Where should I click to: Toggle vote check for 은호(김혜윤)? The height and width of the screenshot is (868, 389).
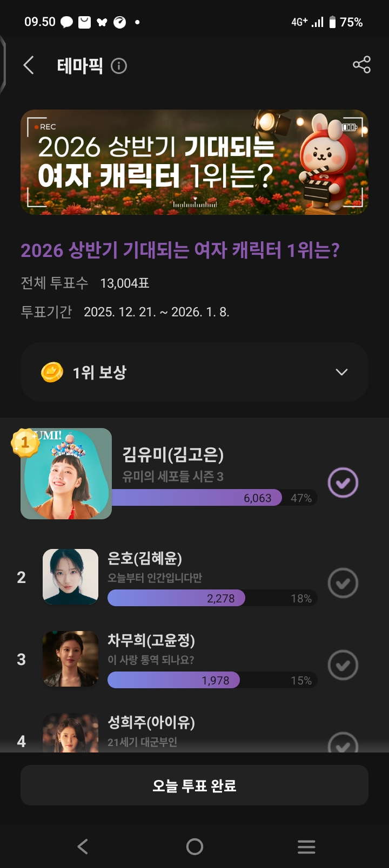click(343, 583)
